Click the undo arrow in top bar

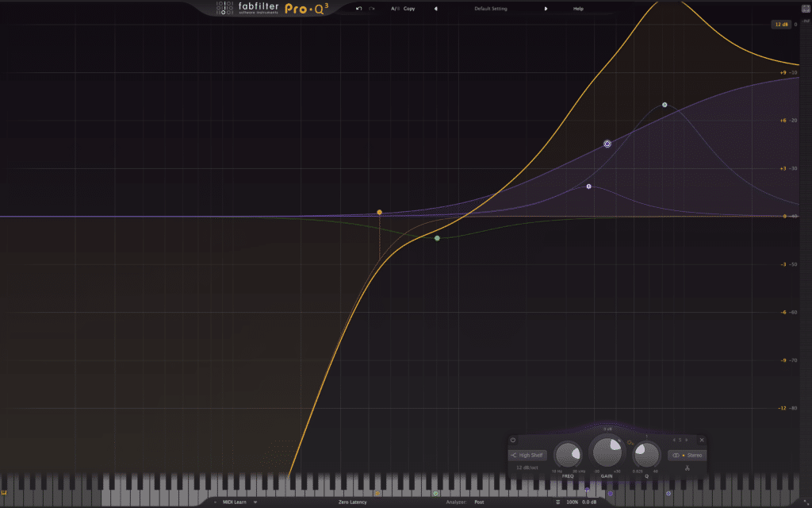(358, 8)
